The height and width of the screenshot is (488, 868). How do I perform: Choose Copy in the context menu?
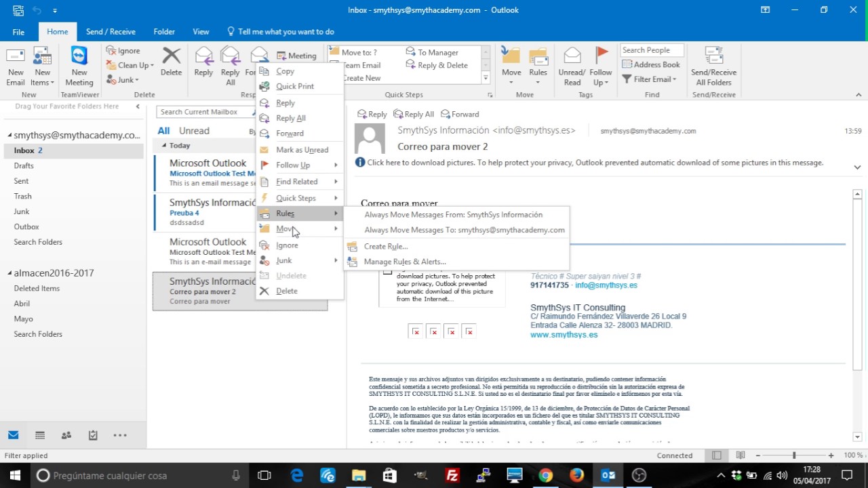(x=285, y=71)
